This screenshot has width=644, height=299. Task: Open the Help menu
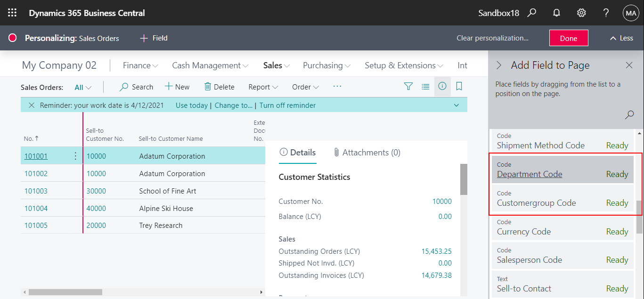click(x=606, y=13)
